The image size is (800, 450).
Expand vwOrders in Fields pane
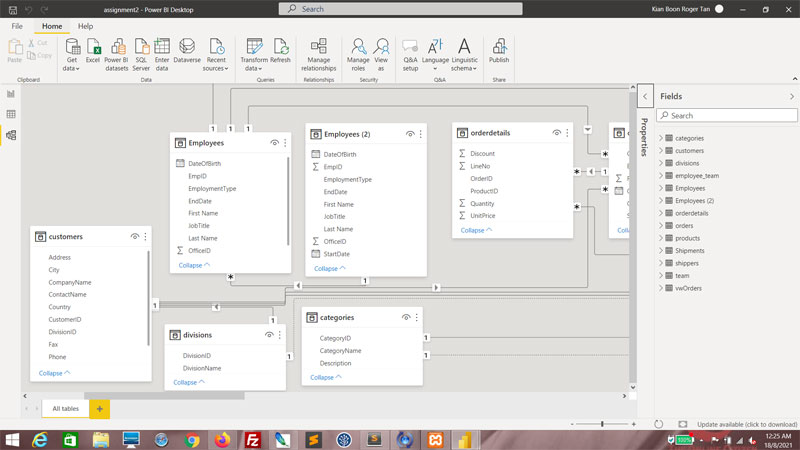point(661,288)
